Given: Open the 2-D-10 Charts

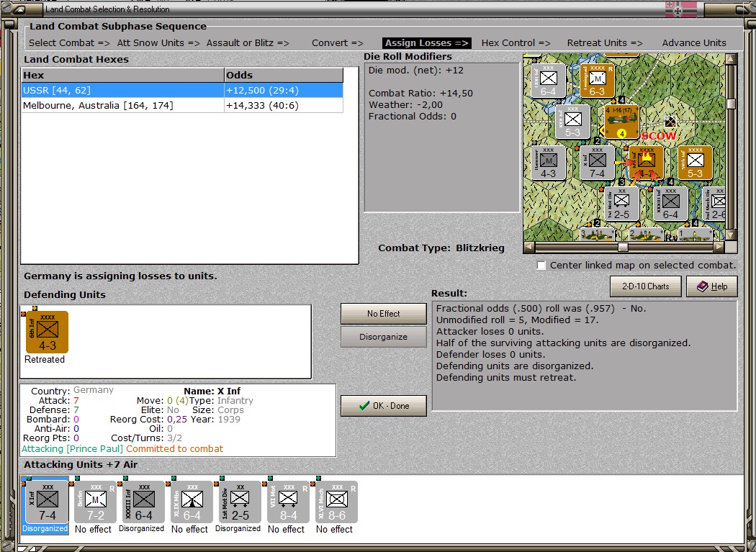Looking at the screenshot, I should (x=645, y=286).
